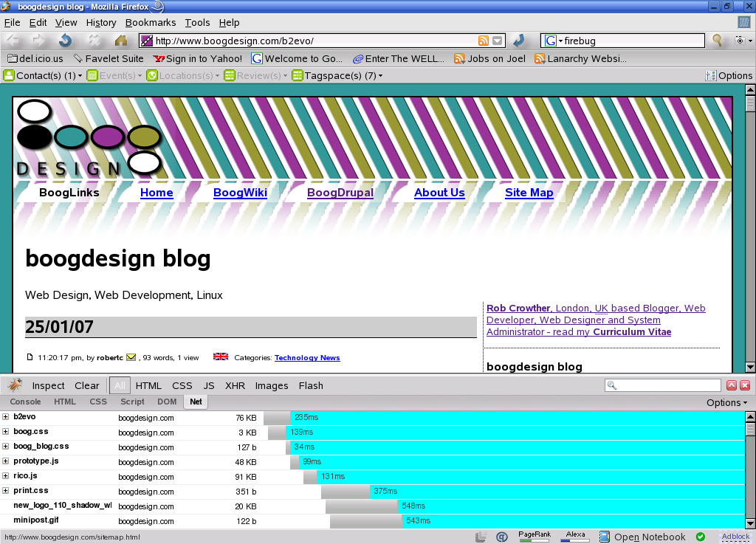Click the blue Go arrow beside address bar
The width and height of the screenshot is (756, 544).
pos(519,41)
